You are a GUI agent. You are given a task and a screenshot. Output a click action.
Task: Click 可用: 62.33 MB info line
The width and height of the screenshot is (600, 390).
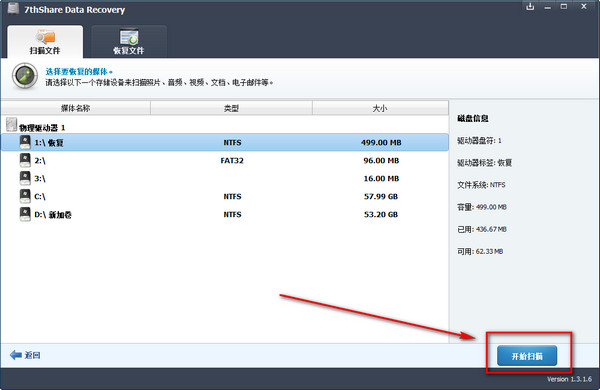click(x=480, y=251)
